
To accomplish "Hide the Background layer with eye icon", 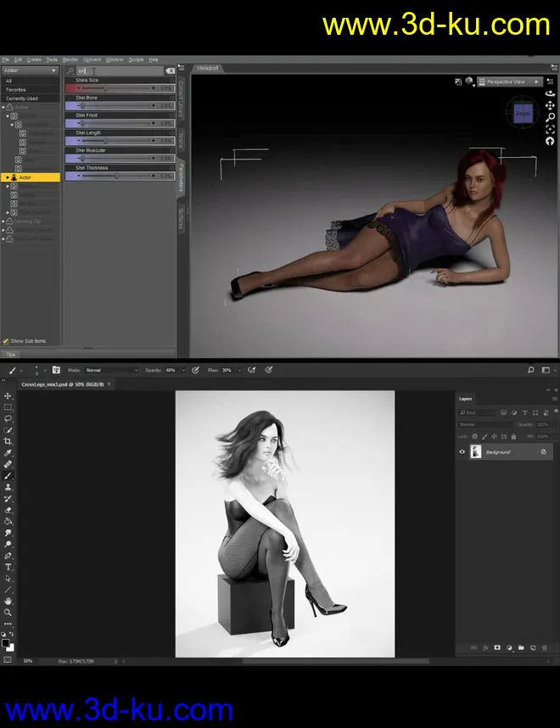I will coord(462,452).
